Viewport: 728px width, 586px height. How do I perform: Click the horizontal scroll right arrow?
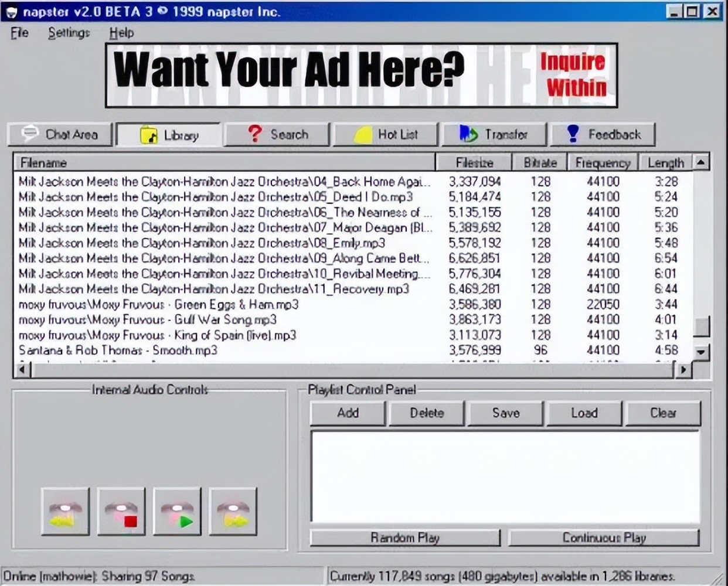pyautogui.click(x=684, y=370)
